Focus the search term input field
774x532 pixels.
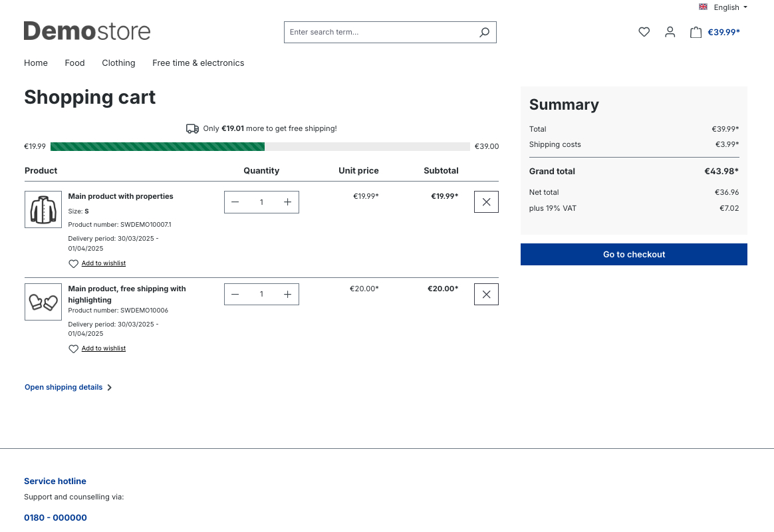click(x=379, y=32)
